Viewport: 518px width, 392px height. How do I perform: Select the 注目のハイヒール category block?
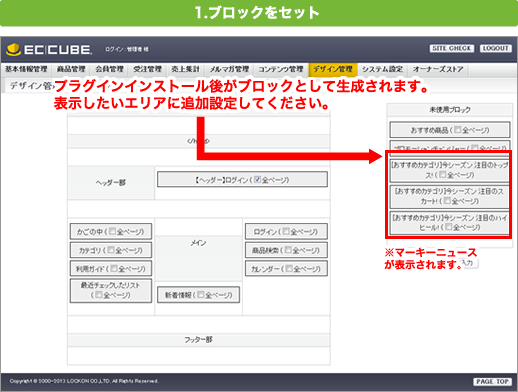(x=450, y=222)
